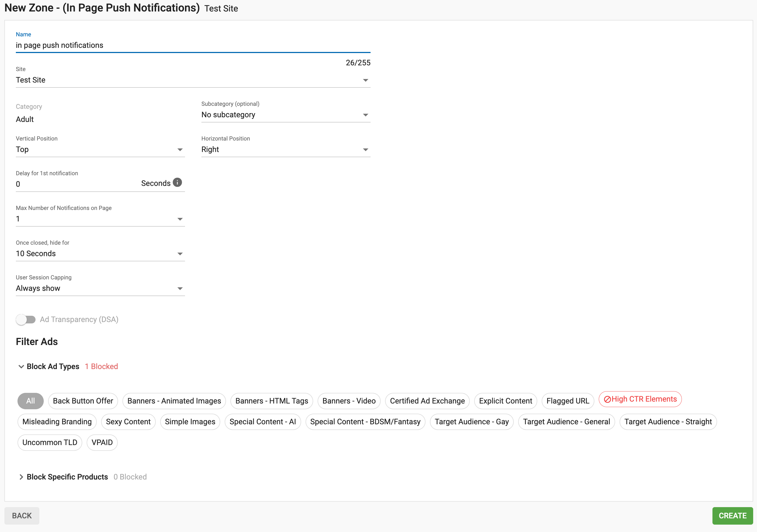Block the VPAID ad type
This screenshot has height=532, width=757.
102,442
